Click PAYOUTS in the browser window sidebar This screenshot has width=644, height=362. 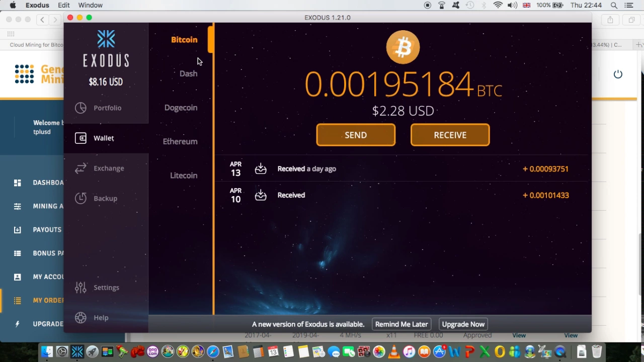tap(47, 229)
